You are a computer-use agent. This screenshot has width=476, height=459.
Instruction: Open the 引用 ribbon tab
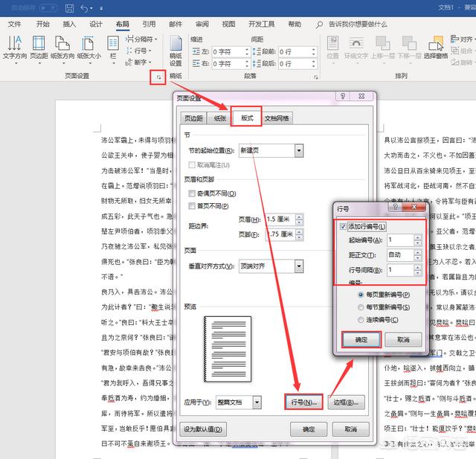pos(149,24)
